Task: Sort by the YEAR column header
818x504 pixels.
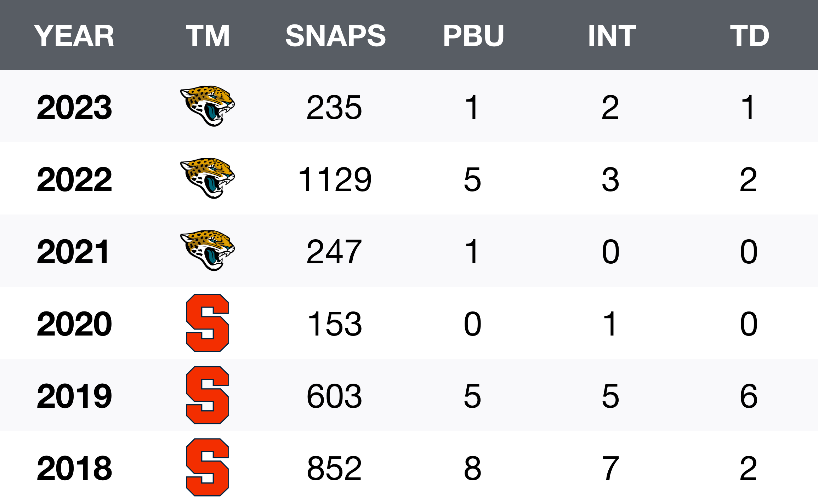Action: (74, 36)
